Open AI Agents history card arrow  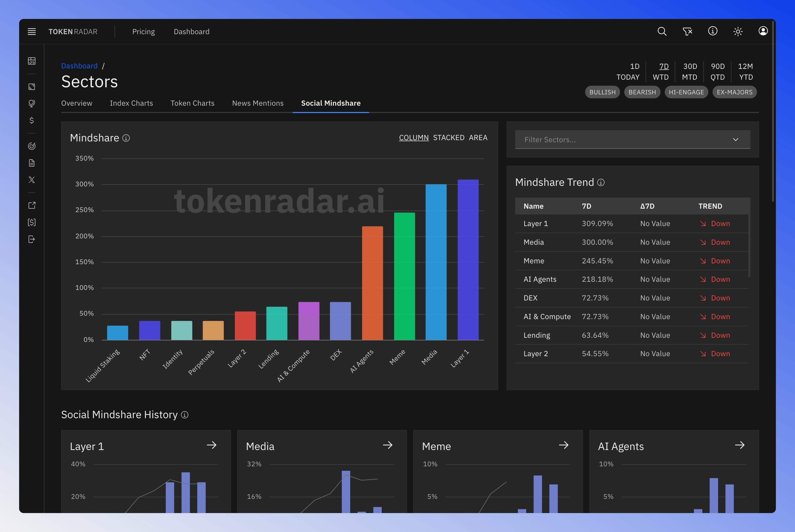pos(740,445)
